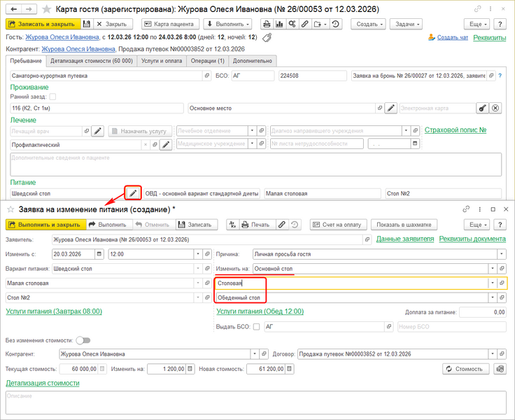
Task: Click the tag icon after the nights count
Action: coord(267,37)
